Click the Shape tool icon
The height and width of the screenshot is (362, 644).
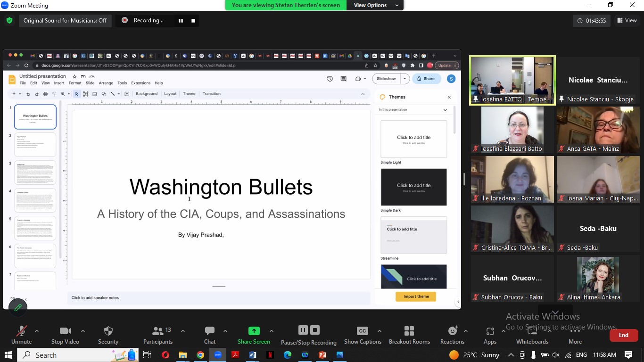coord(104,94)
